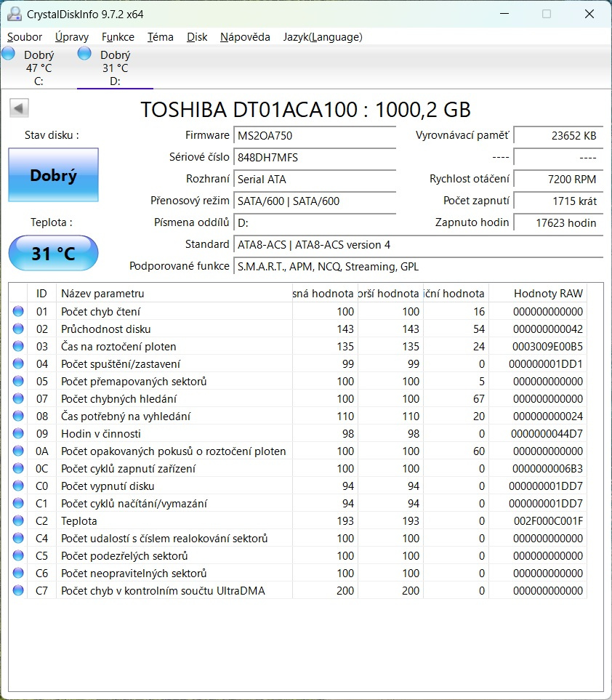Click status dot beside Hodin v činnosti

click(17, 433)
